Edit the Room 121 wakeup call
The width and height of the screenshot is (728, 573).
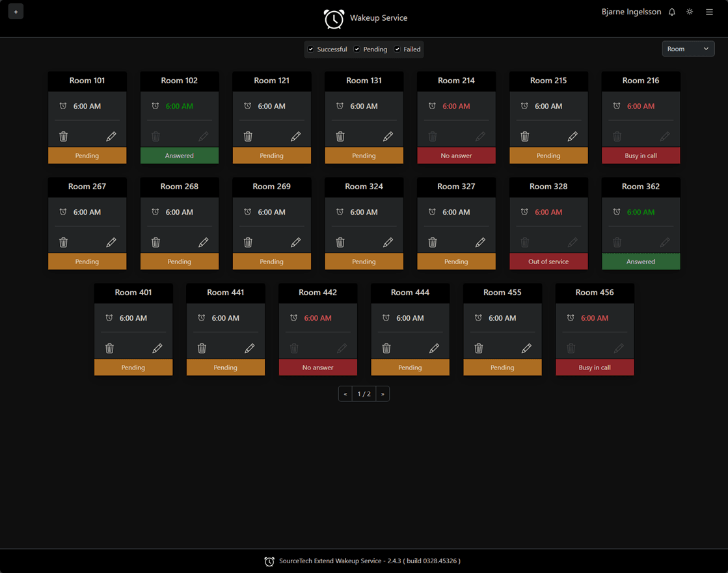[x=295, y=137]
